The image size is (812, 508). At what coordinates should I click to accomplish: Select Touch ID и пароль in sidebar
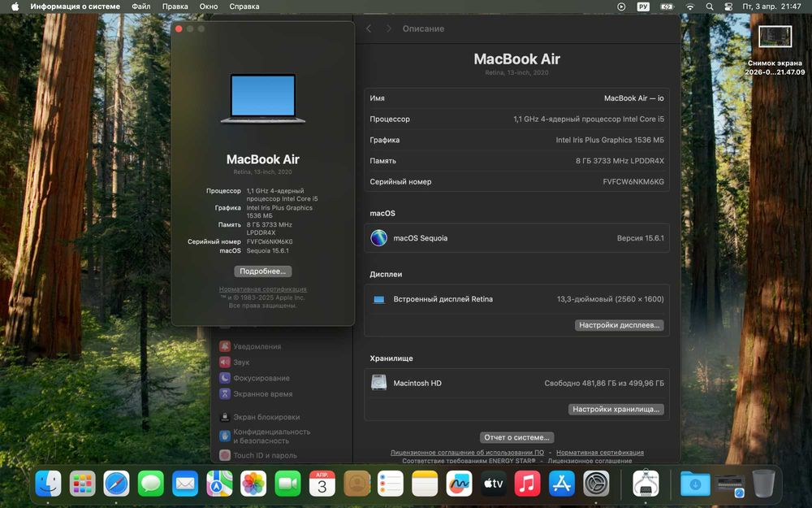click(281, 455)
